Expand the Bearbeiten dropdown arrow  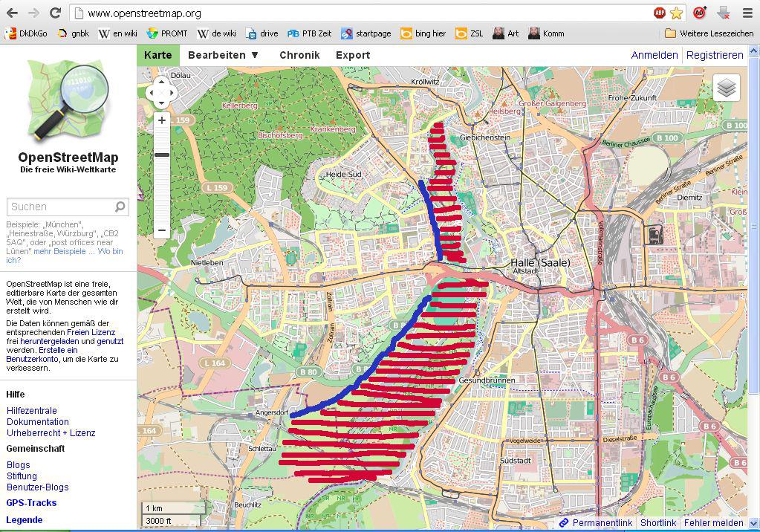pyautogui.click(x=255, y=55)
